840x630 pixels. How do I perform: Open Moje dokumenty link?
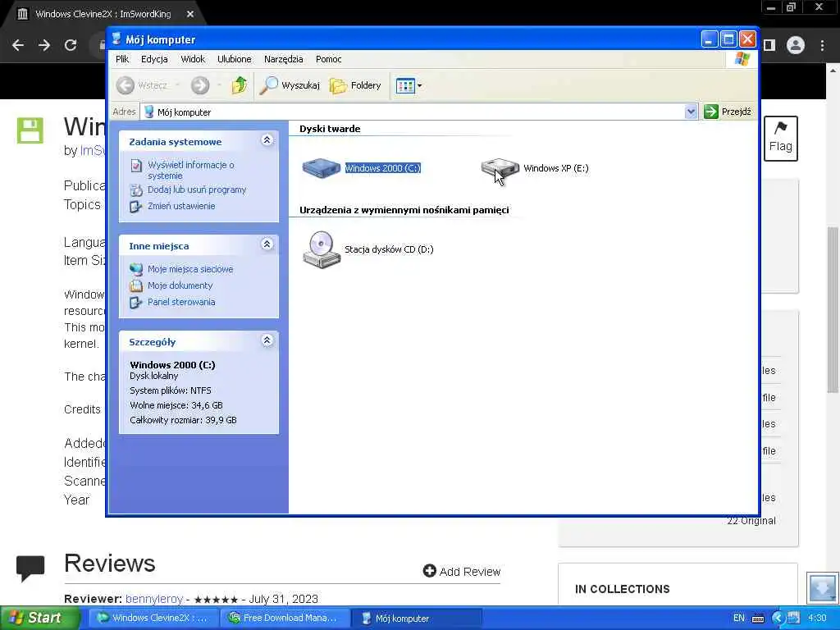point(180,285)
